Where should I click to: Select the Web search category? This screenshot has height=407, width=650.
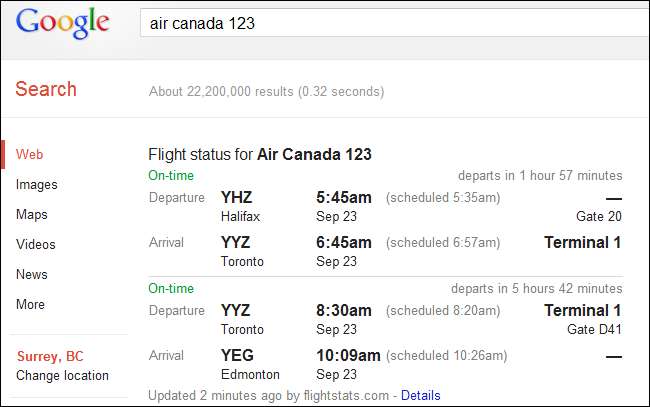point(30,155)
